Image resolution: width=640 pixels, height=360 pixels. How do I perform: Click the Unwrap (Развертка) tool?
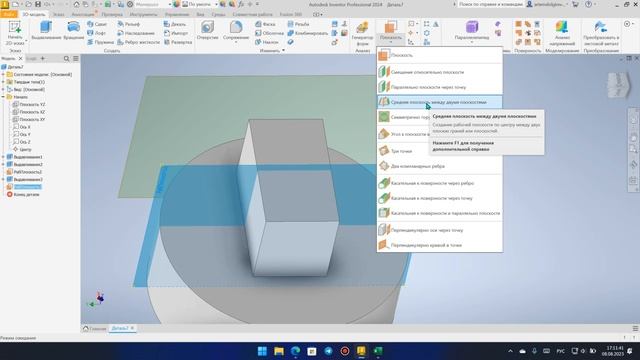[x=178, y=42]
